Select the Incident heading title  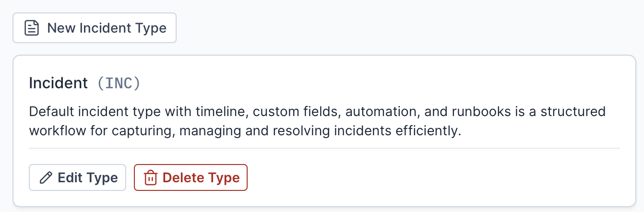click(x=59, y=83)
